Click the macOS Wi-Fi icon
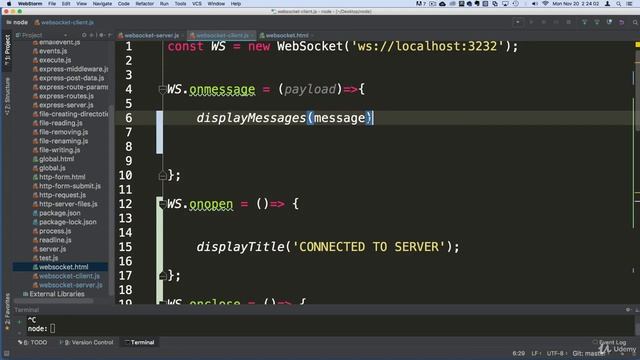The image size is (640, 360). pos(545,4)
